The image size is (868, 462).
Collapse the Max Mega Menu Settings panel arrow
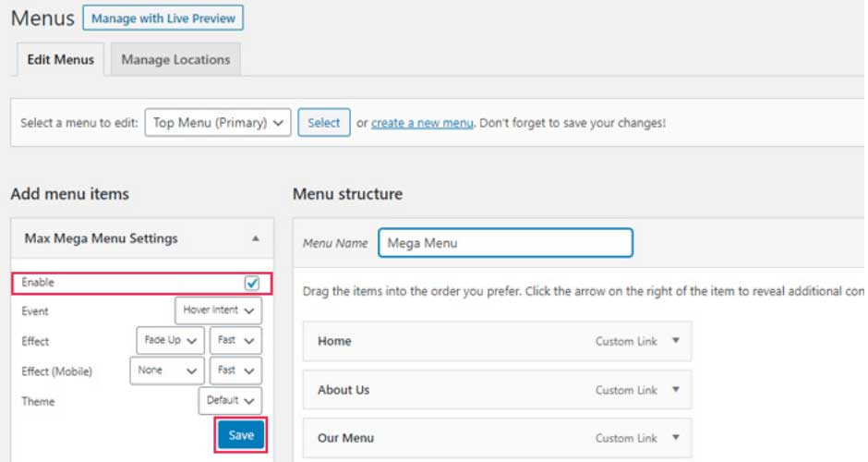click(x=255, y=238)
